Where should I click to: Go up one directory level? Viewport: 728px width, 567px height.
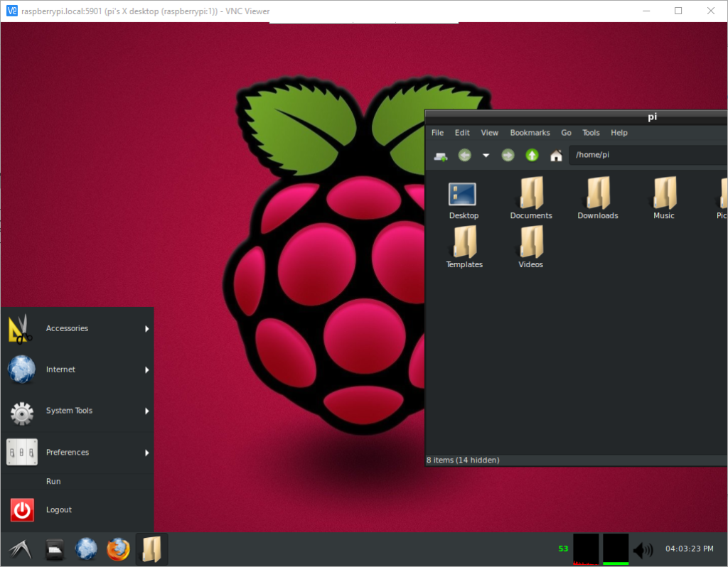click(x=531, y=155)
